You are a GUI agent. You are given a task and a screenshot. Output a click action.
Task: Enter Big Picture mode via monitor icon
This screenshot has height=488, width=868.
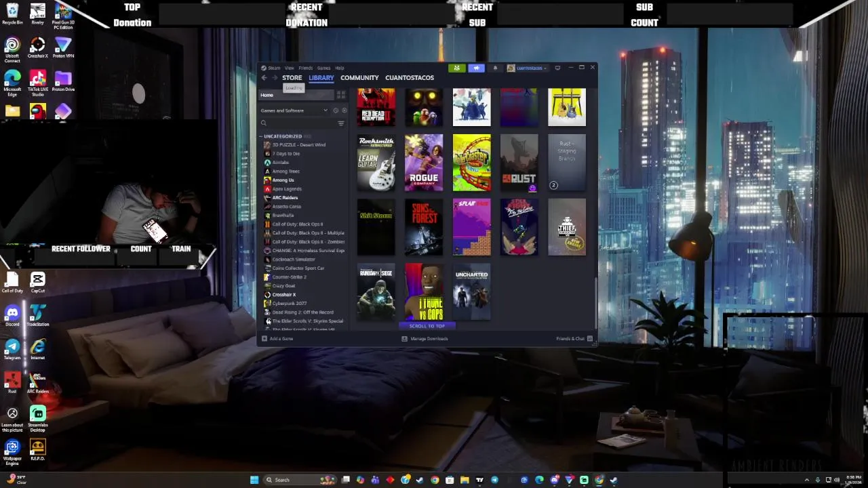click(x=557, y=68)
